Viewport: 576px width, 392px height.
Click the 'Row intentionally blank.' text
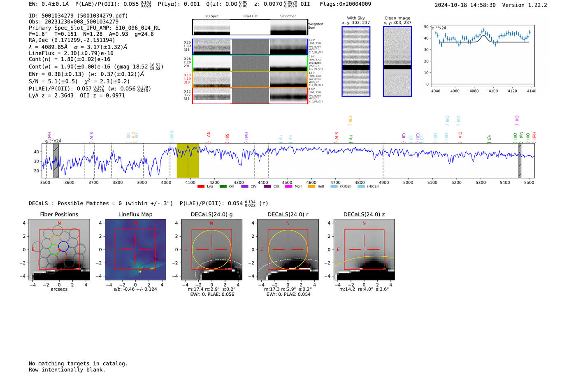click(67, 370)
